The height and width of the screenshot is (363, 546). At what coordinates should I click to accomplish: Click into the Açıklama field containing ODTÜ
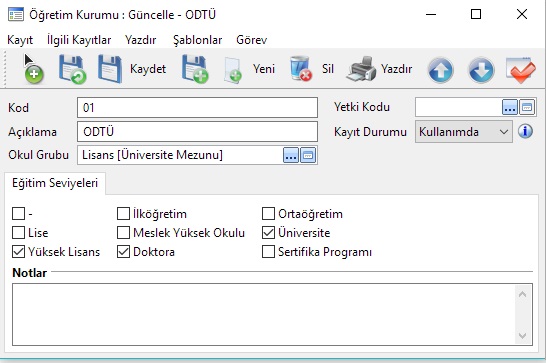point(197,132)
